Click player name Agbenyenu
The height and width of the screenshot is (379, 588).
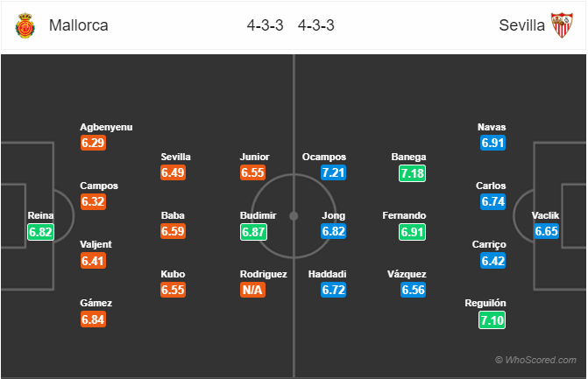[106, 127]
